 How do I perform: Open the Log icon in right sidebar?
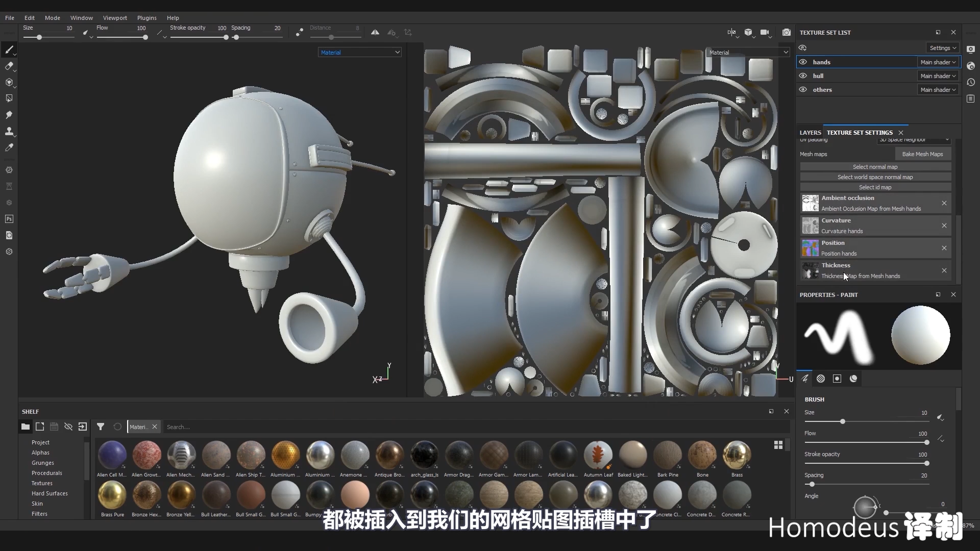[971, 98]
